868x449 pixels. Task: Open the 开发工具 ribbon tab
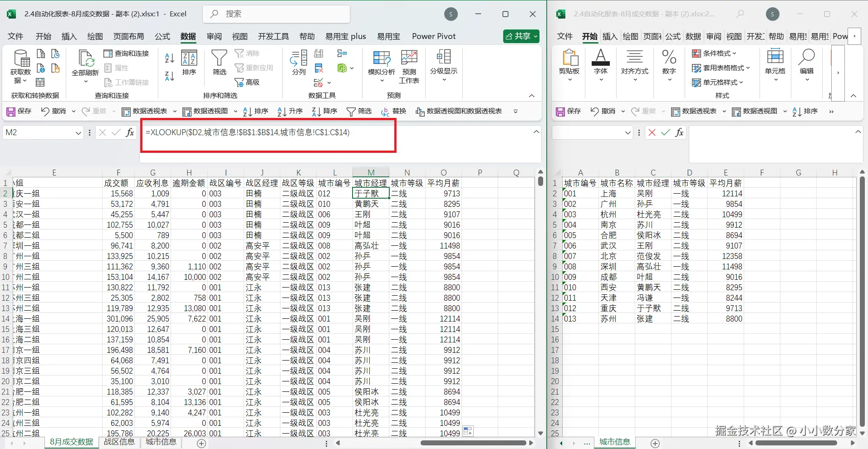coord(274,36)
